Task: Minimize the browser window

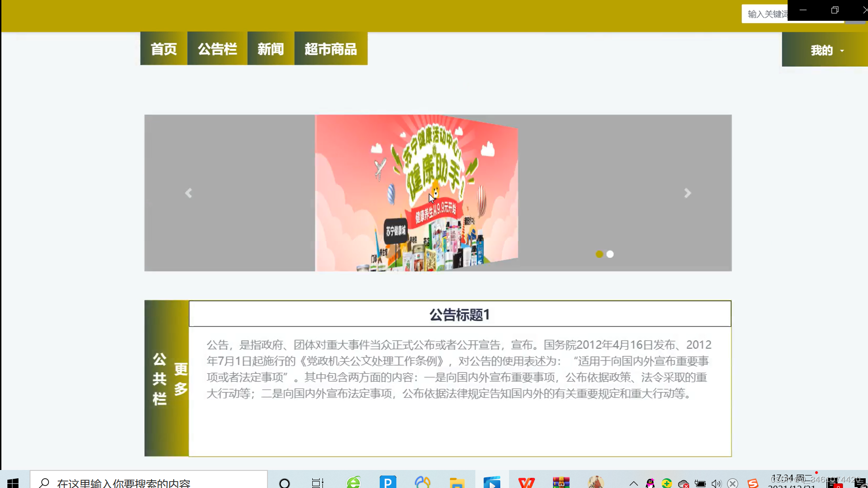Action: click(803, 10)
